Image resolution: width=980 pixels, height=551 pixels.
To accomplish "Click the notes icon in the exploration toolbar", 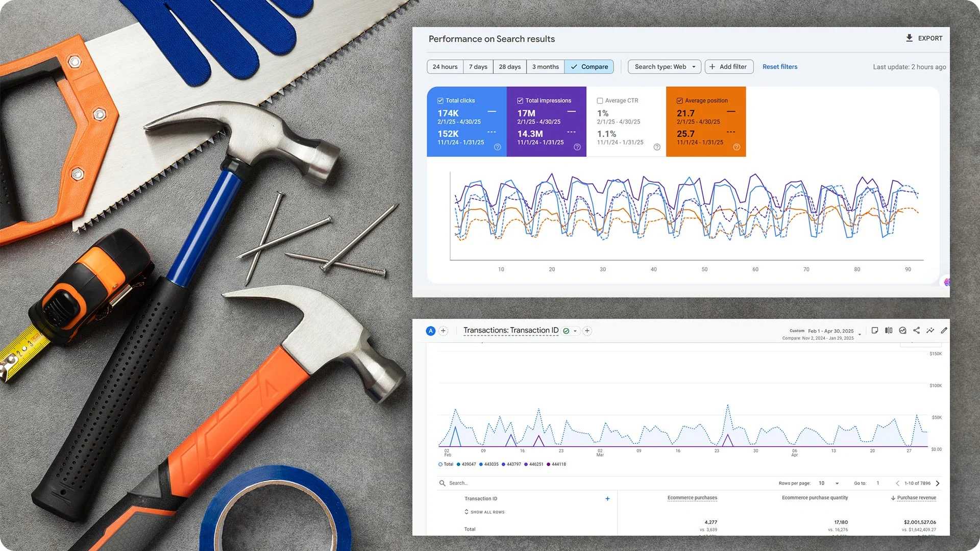I will pos(875,331).
